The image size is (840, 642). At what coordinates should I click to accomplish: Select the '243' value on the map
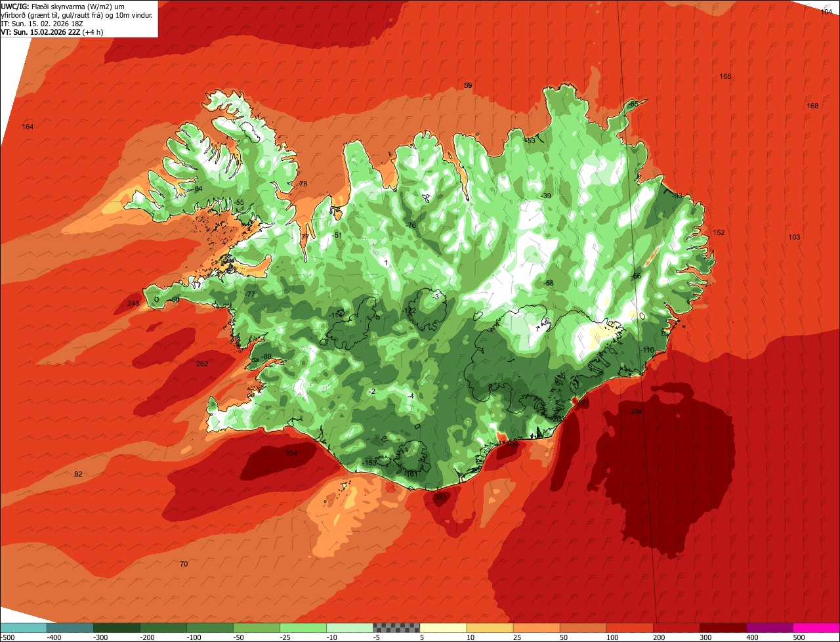point(133,303)
